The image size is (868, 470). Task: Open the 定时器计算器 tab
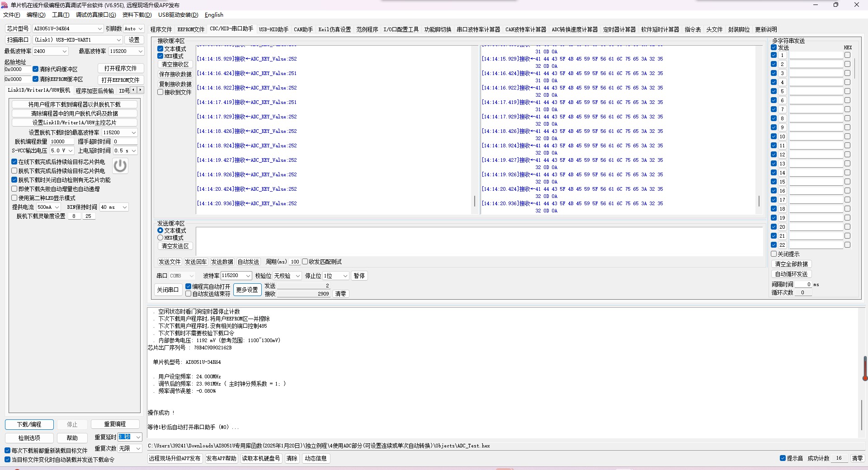point(619,29)
